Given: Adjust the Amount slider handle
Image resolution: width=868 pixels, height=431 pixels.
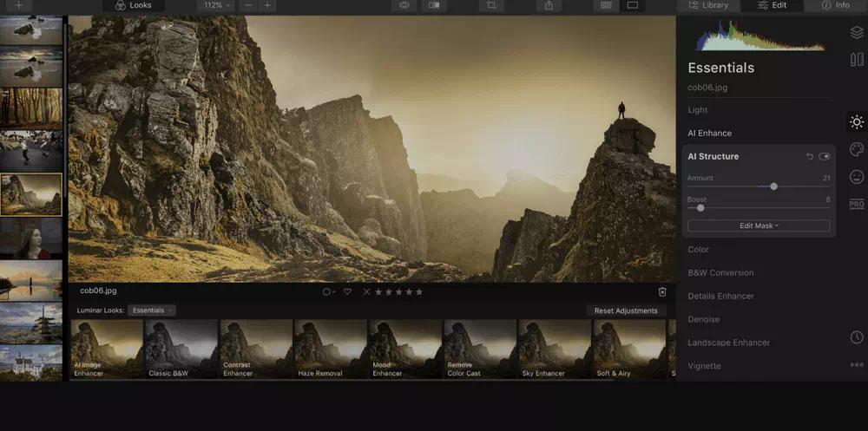Looking at the screenshot, I should click(x=774, y=186).
